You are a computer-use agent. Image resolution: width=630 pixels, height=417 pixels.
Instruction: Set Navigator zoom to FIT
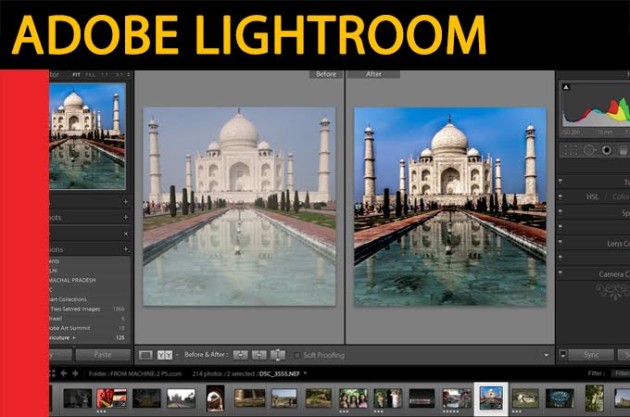coord(76,75)
